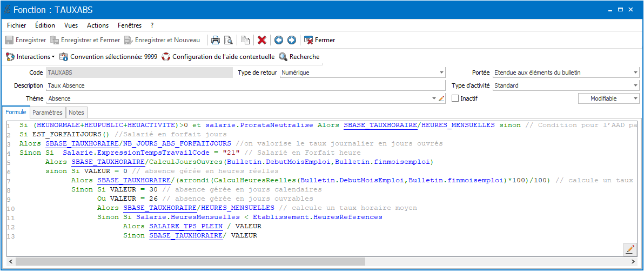644x271 pixels.
Task: Open the Actions menu
Action: 98,25
